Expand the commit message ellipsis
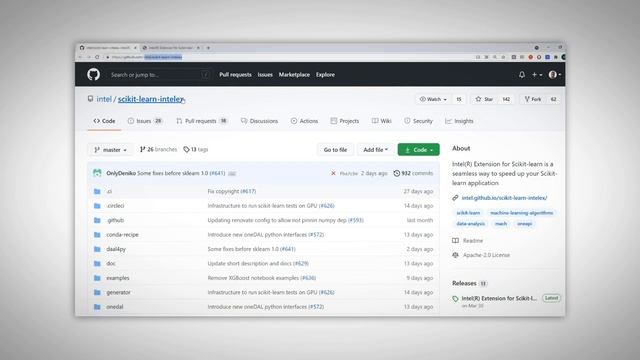Screen dimensions: 640x360 (x=232, y=173)
